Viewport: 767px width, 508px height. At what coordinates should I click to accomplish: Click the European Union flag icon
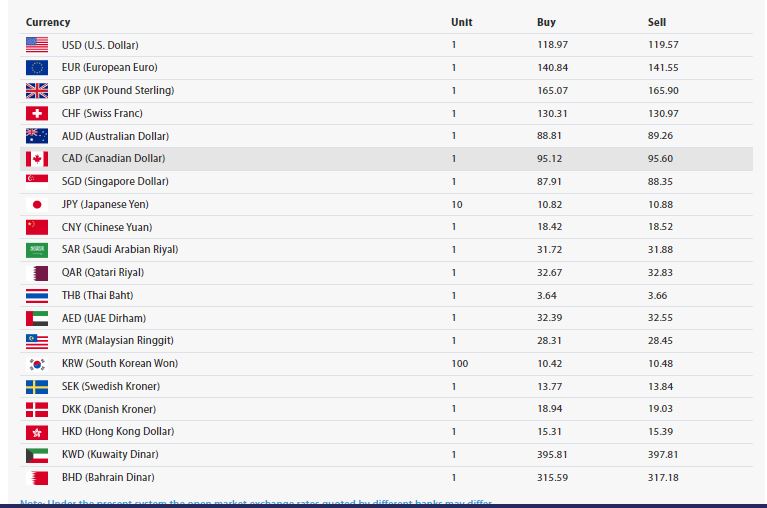(37, 68)
